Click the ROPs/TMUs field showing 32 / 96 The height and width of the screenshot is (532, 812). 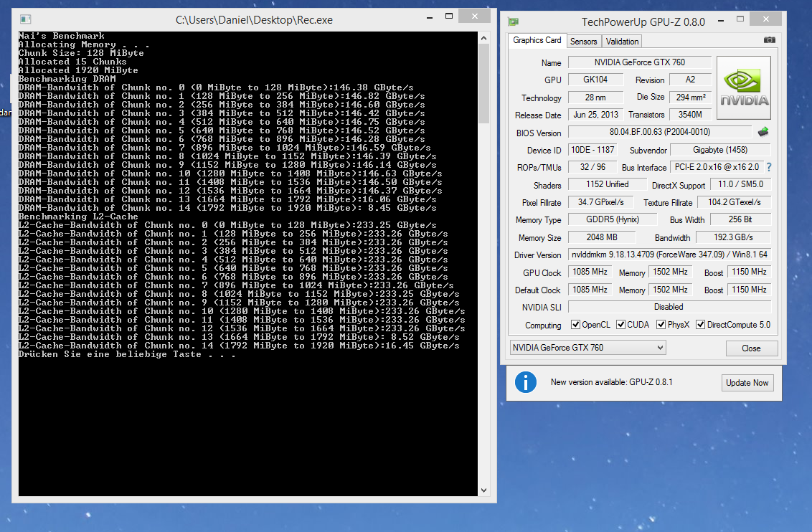point(593,167)
